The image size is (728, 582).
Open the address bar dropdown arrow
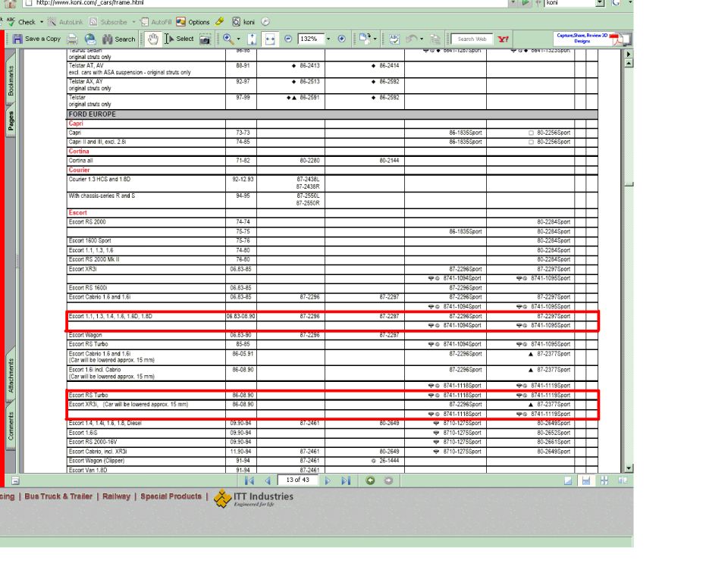513,3
